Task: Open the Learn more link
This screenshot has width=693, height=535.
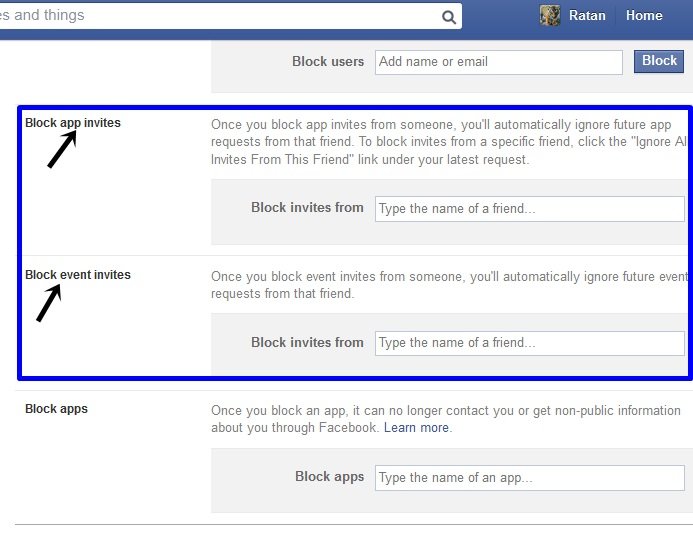Action: click(x=418, y=428)
